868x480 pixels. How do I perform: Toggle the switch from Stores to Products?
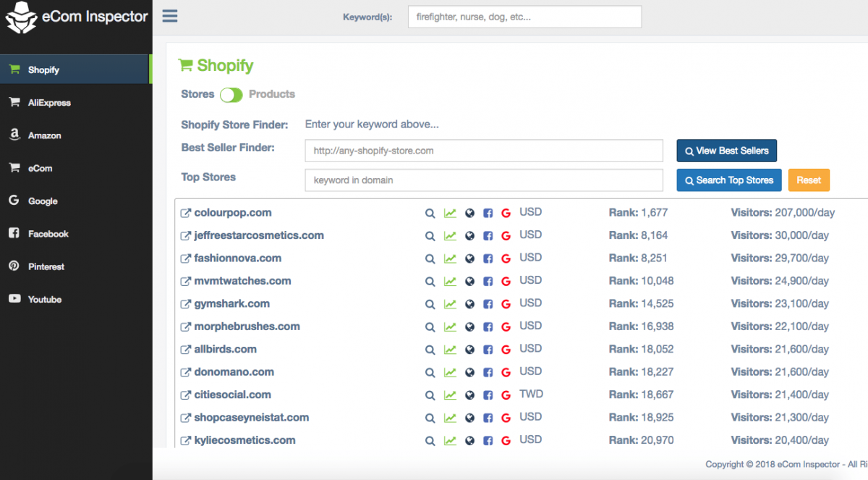[231, 94]
